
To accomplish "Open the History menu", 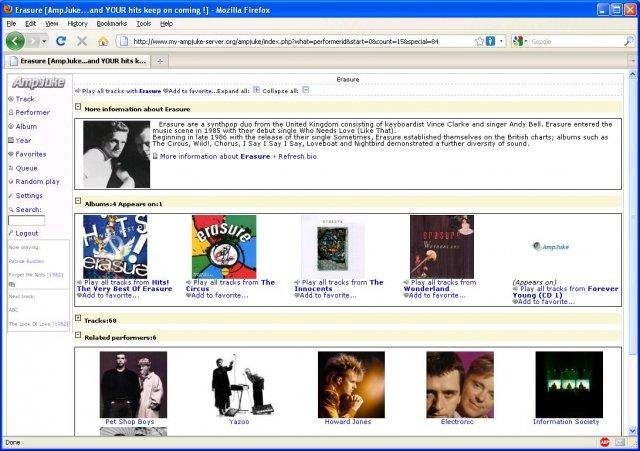I will coord(78,24).
